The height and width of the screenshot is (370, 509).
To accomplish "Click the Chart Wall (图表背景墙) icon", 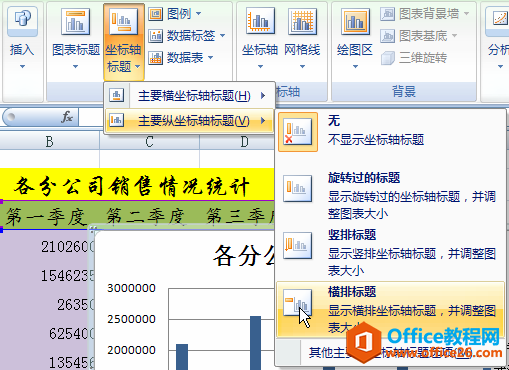I will click(388, 14).
